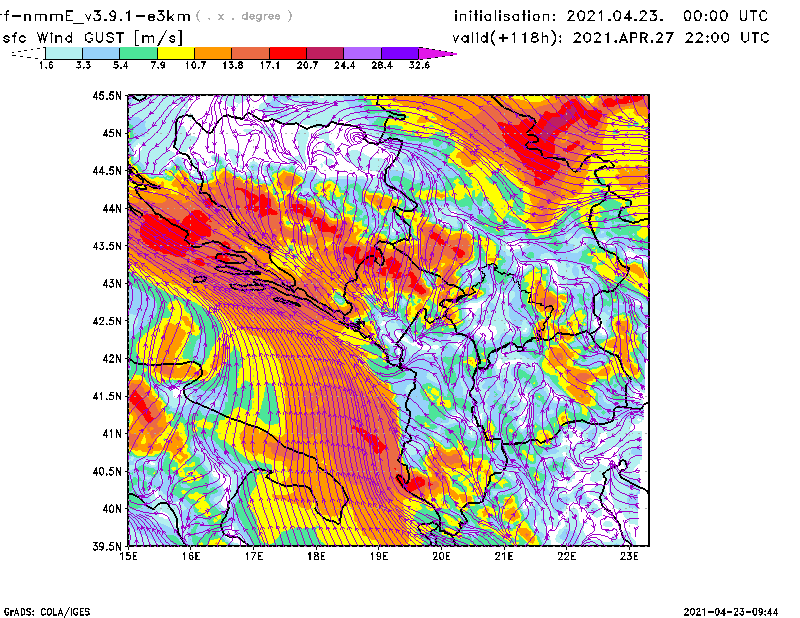Click the initialisation time 00:00 UTC
Screen dimensions: 800x618
point(726,16)
